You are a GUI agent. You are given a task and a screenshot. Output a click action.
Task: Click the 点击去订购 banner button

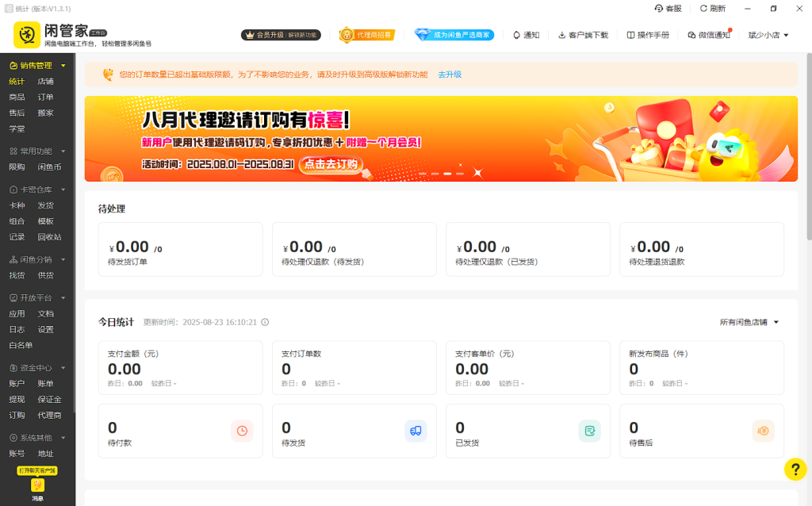[x=331, y=164]
